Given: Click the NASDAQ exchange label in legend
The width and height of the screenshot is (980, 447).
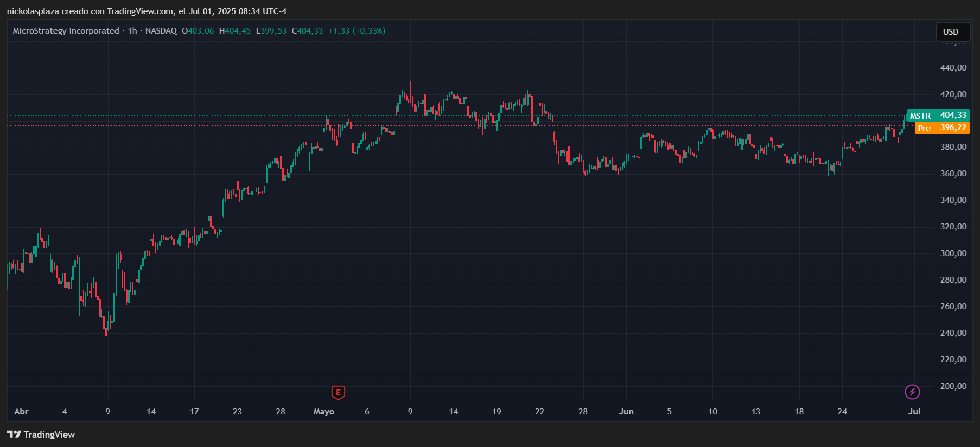Looking at the screenshot, I should [x=161, y=31].
